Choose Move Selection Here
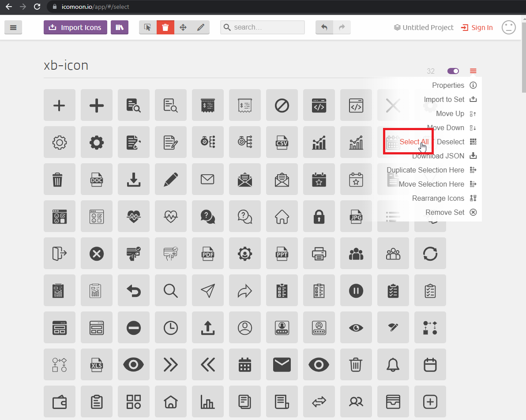526x420 pixels. [437, 184]
